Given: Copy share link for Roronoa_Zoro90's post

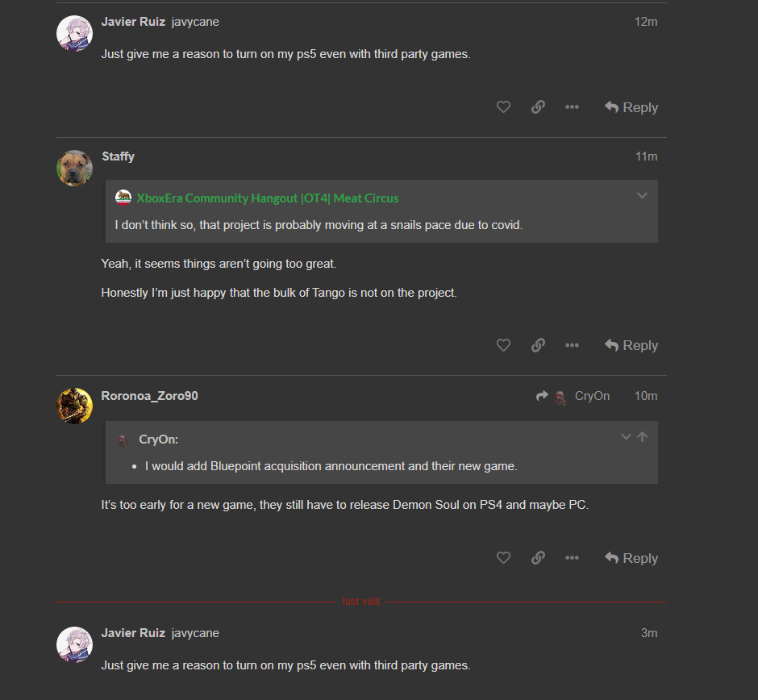Looking at the screenshot, I should click(x=538, y=558).
